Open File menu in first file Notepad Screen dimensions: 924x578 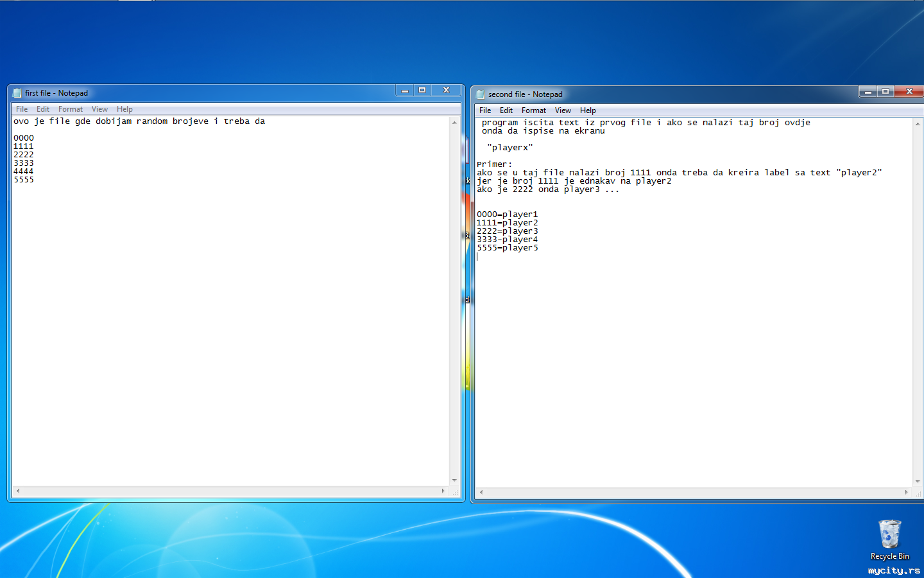coord(22,109)
